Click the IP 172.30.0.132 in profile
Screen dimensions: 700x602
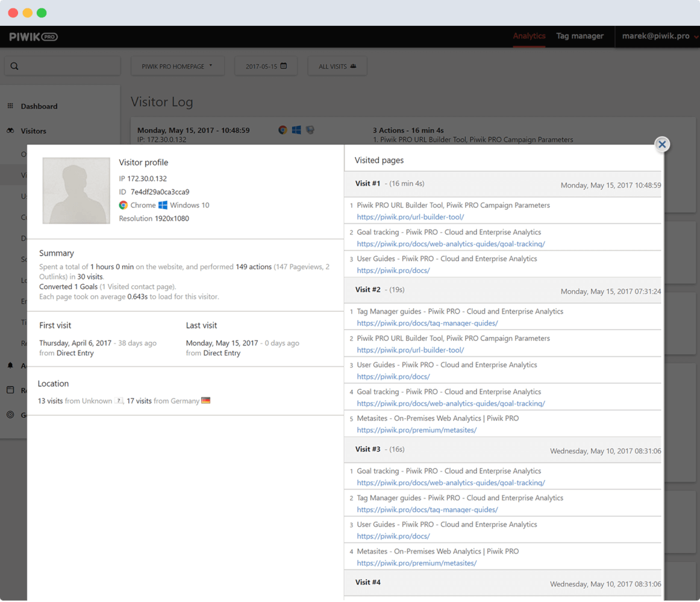click(x=147, y=179)
